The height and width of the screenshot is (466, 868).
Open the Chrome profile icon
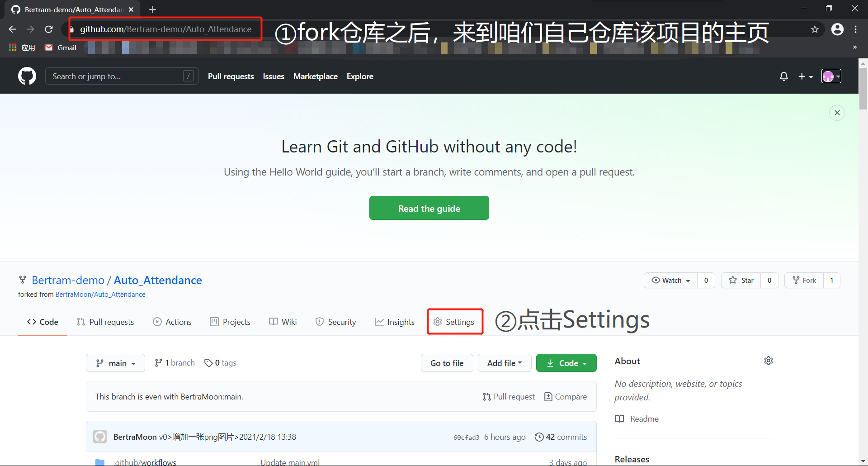click(x=838, y=29)
